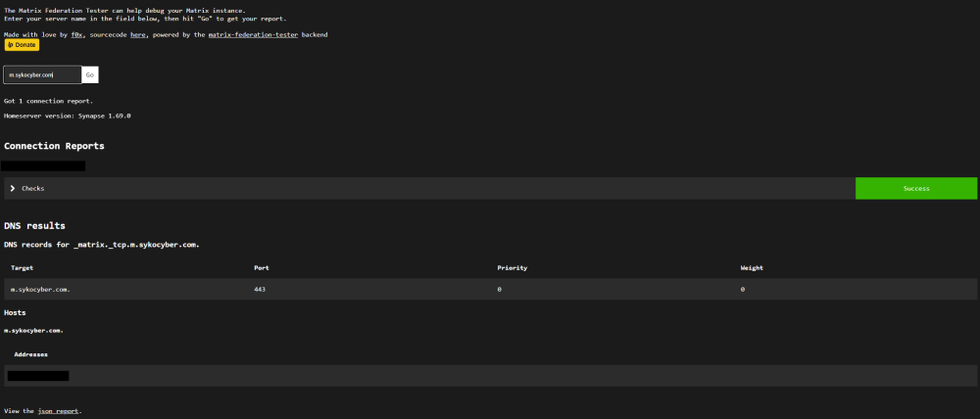The image size is (980, 419).
Task: Click the Priority column header
Action: 513,268
